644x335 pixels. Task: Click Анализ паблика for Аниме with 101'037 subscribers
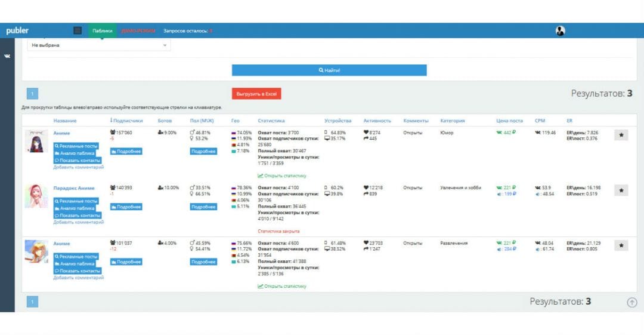pos(75,263)
